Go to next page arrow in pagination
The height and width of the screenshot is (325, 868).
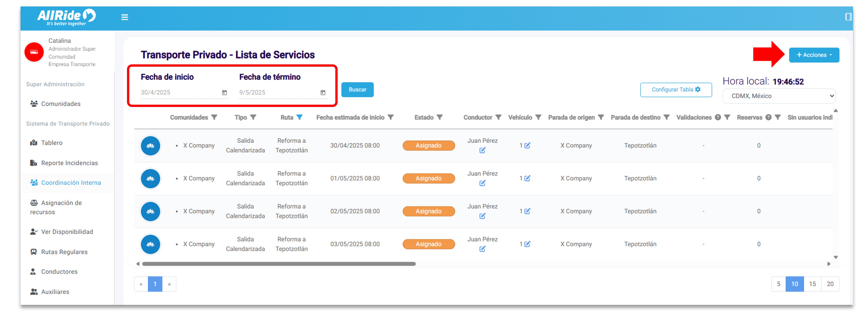[169, 284]
